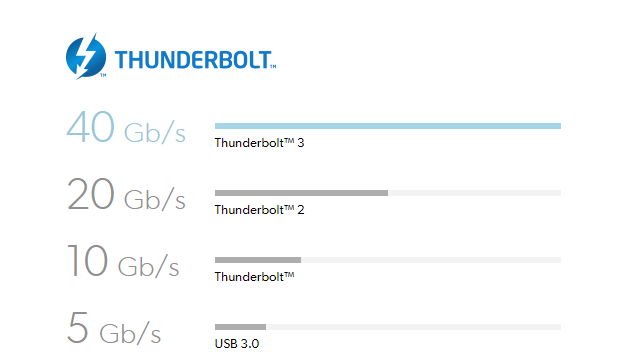Click the gray Thunderbolt 2 filled bar
Image resolution: width=624 pixels, height=364 pixels.
tap(301, 193)
